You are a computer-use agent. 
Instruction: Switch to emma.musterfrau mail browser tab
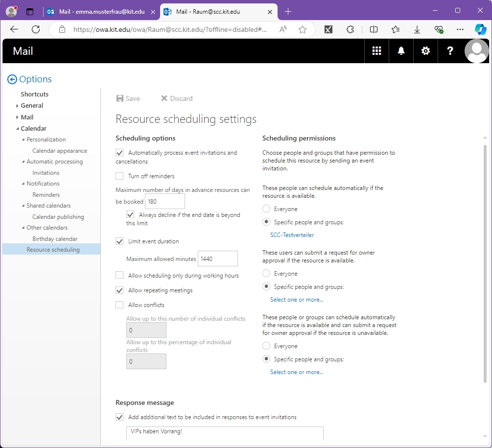[x=100, y=12]
